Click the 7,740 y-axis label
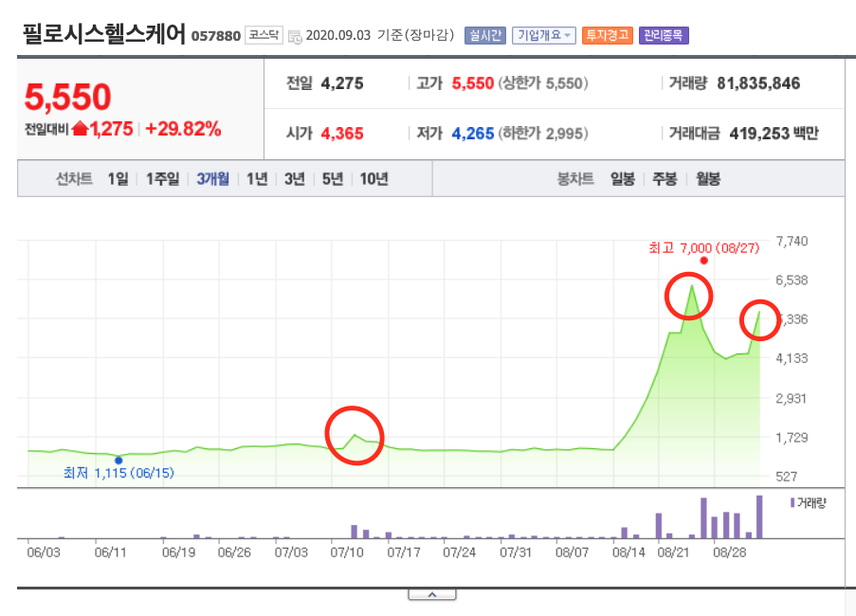Viewport: 856px width, 616px height. (x=792, y=241)
